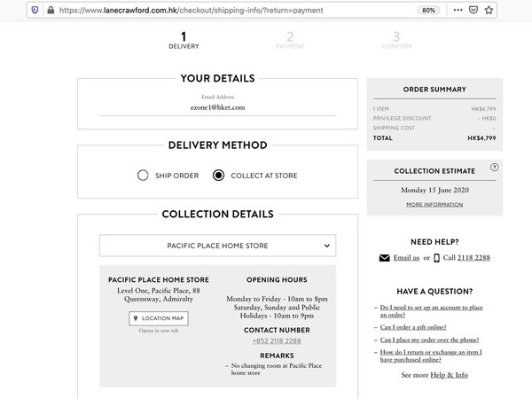This screenshot has width=532, height=399.
Task: Open the Help & Info link
Action: point(450,375)
